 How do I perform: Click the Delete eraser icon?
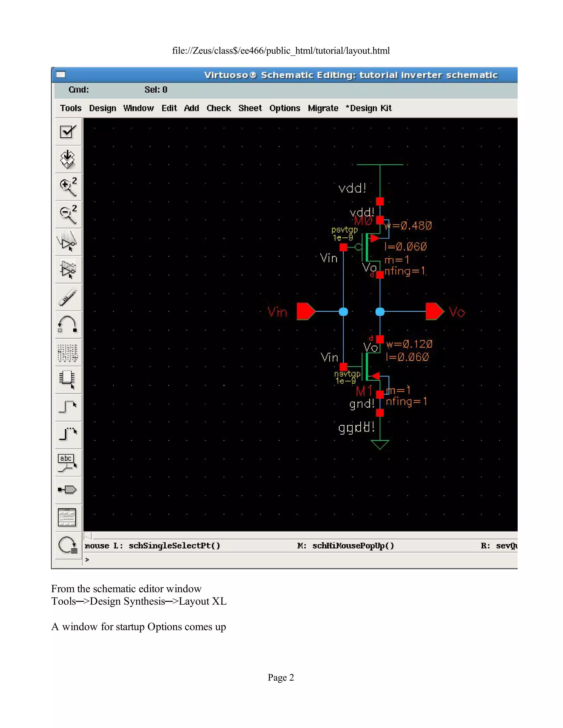[68, 297]
